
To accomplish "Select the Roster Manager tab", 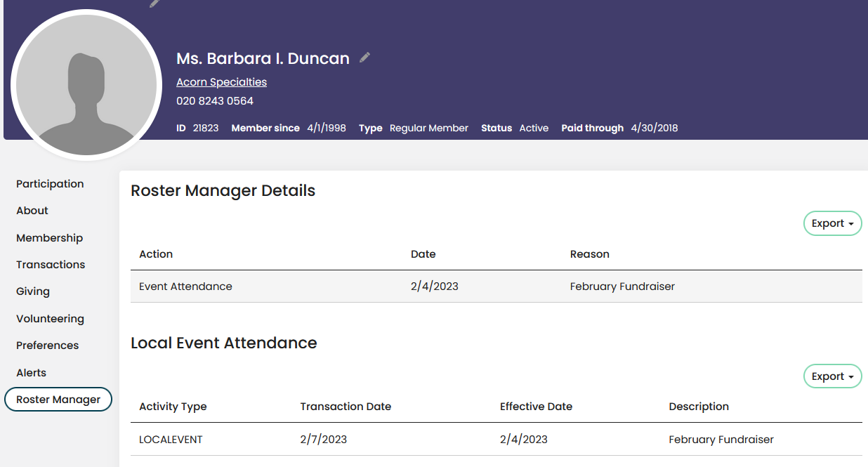I will 58,400.
